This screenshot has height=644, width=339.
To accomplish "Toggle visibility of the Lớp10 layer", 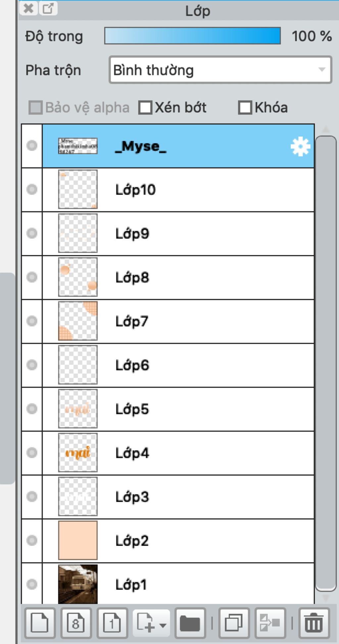I will point(32,189).
